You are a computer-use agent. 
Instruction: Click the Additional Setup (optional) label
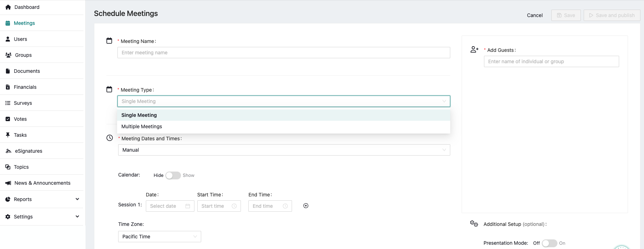tap(515, 224)
